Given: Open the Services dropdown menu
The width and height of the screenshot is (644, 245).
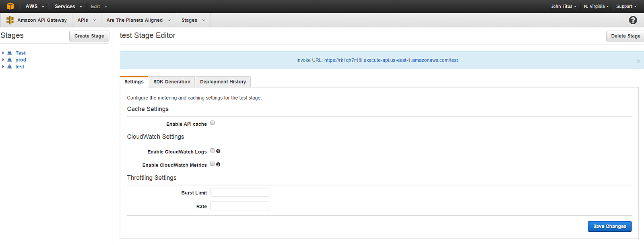Looking at the screenshot, I should (x=68, y=6).
